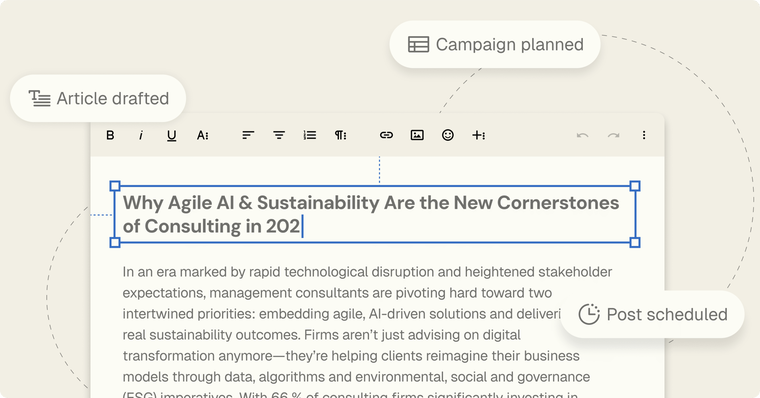Click the line starting "expectations, management consultants"
Viewport: 760px width, 398px height.
click(337, 293)
